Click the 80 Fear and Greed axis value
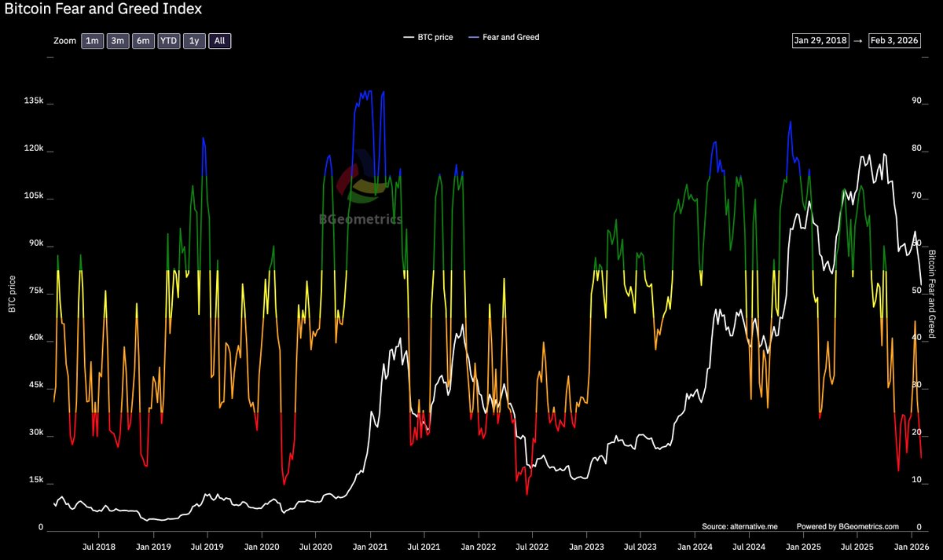 (x=916, y=149)
